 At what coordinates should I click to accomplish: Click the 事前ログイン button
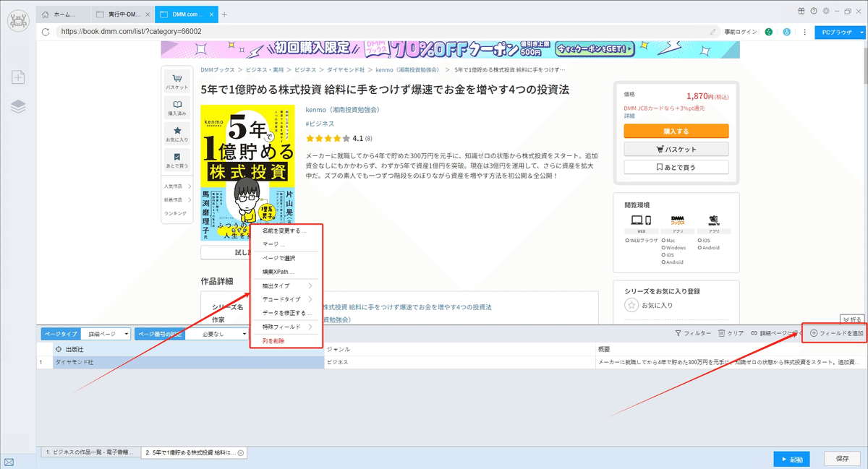(x=741, y=32)
